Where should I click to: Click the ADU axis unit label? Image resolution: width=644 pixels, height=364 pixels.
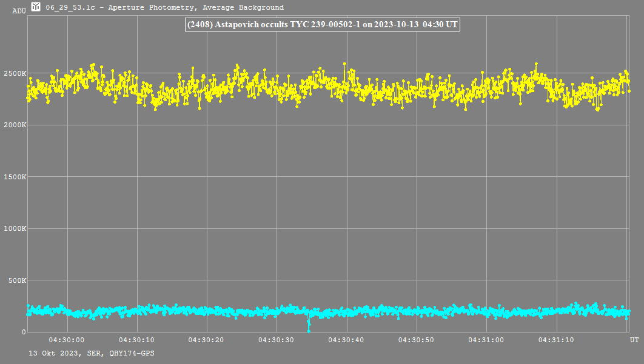pyautogui.click(x=19, y=11)
